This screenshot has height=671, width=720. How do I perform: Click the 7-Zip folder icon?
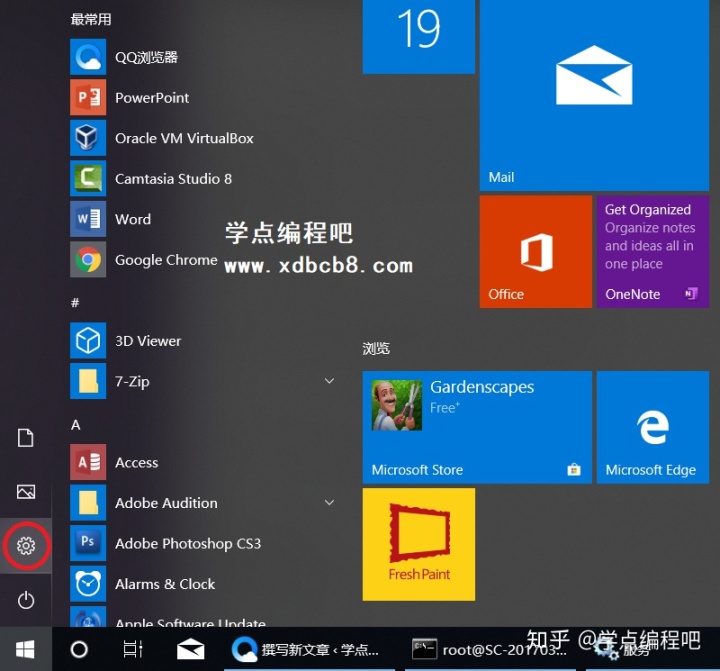88,381
